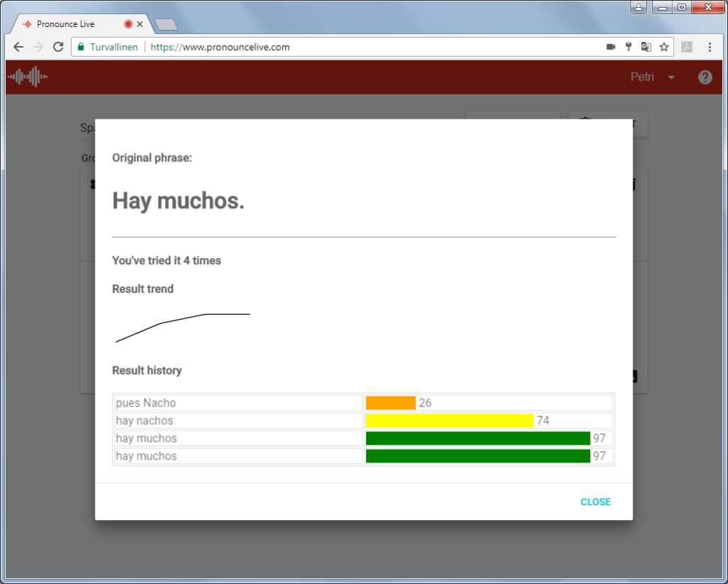Expand the Petri user dropdown
This screenshot has width=728, height=584.
(x=652, y=77)
